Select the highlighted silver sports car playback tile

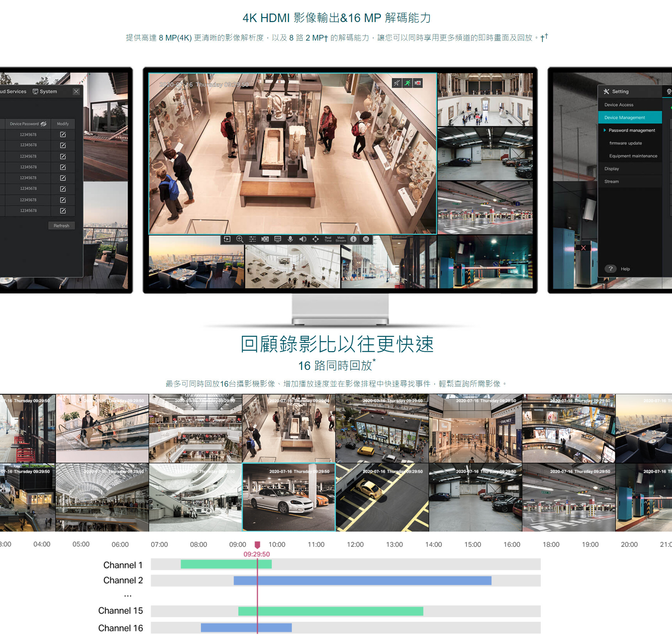click(x=289, y=497)
